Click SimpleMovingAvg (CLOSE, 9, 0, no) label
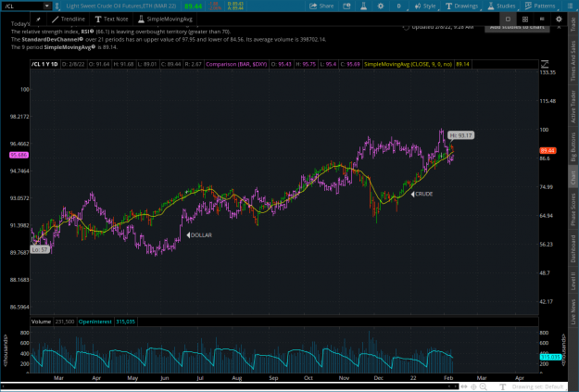Screen dimensions: 579x392 (408, 64)
